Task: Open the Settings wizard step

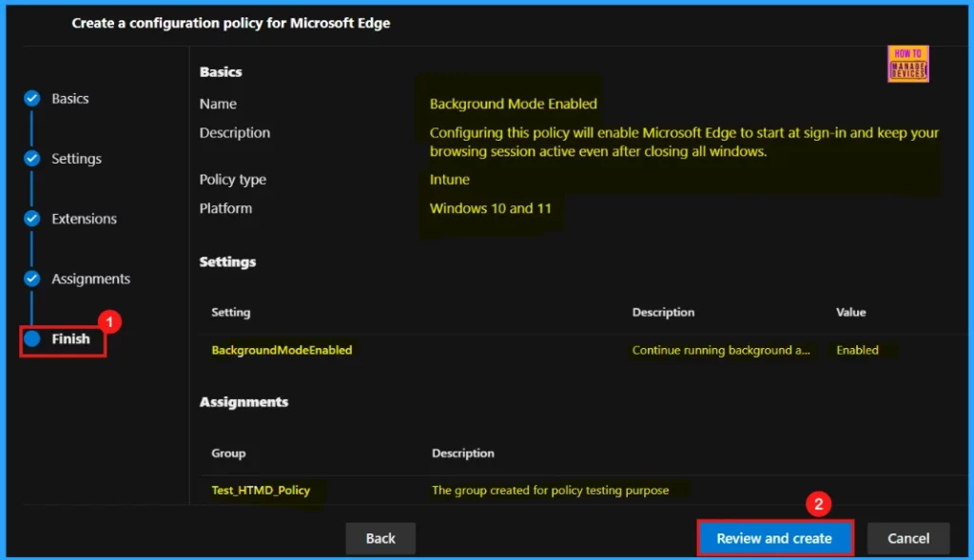Action: tap(76, 159)
